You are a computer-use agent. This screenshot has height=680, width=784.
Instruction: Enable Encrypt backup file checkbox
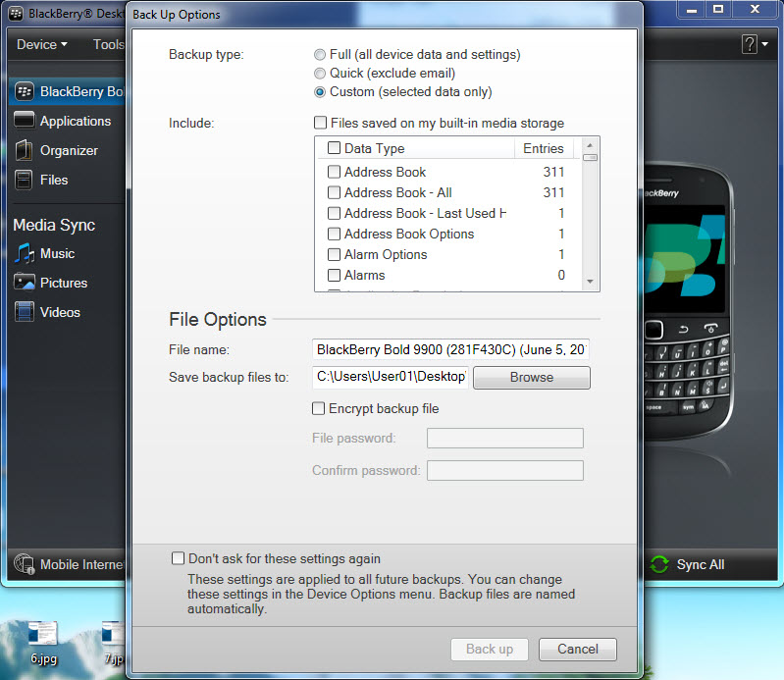click(318, 408)
